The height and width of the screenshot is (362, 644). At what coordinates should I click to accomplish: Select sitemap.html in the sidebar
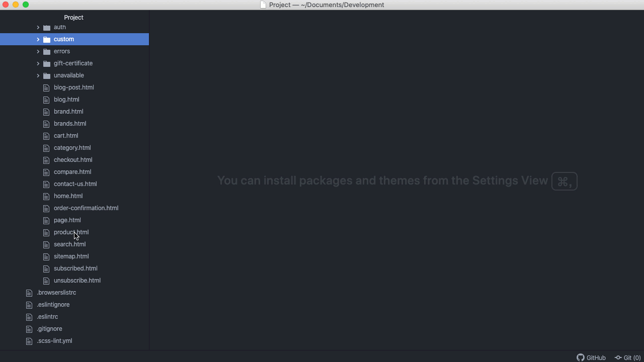[x=71, y=256]
